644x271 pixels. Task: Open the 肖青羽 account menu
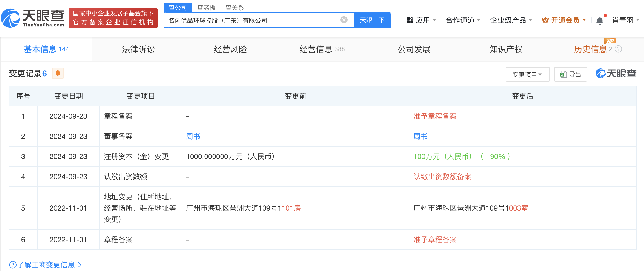point(626,20)
